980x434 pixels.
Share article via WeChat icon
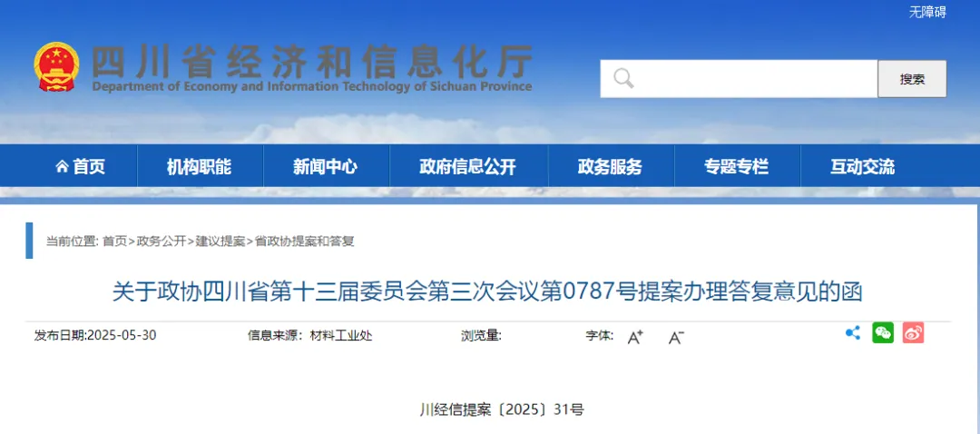pyautogui.click(x=883, y=333)
